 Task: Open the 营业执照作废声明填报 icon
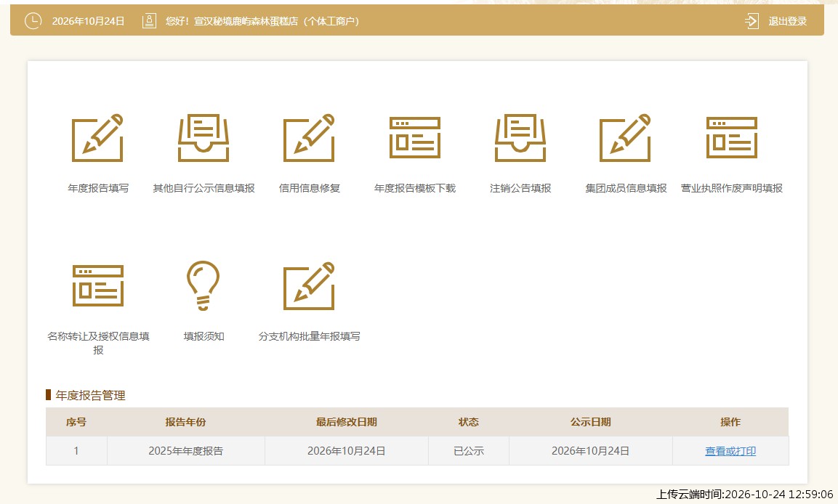732,138
